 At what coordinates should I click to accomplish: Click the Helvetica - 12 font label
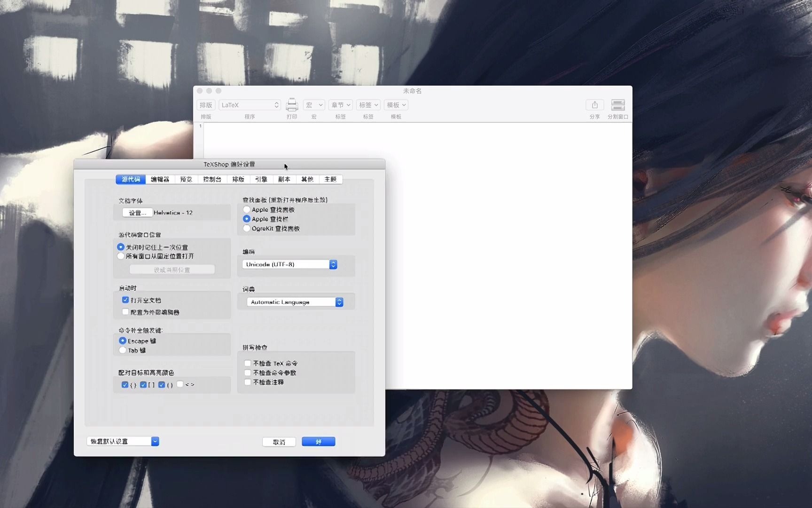coord(173,213)
